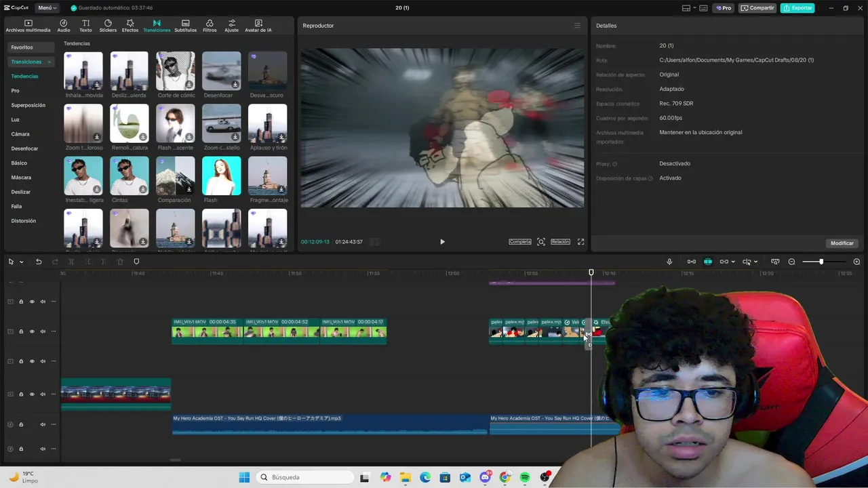This screenshot has height=488, width=868.
Task: Click the Redo arrow icon
Action: click(55, 262)
